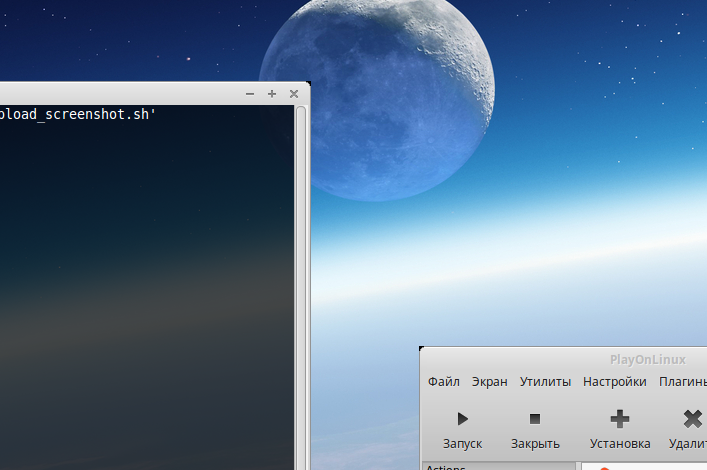
Task: Open the Утилиты menu in PlayOnLinux
Action: (545, 382)
